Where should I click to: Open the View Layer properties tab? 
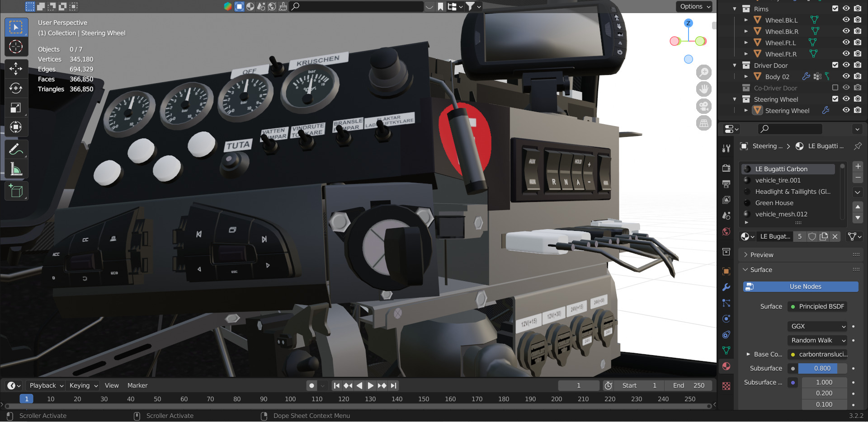pyautogui.click(x=726, y=200)
